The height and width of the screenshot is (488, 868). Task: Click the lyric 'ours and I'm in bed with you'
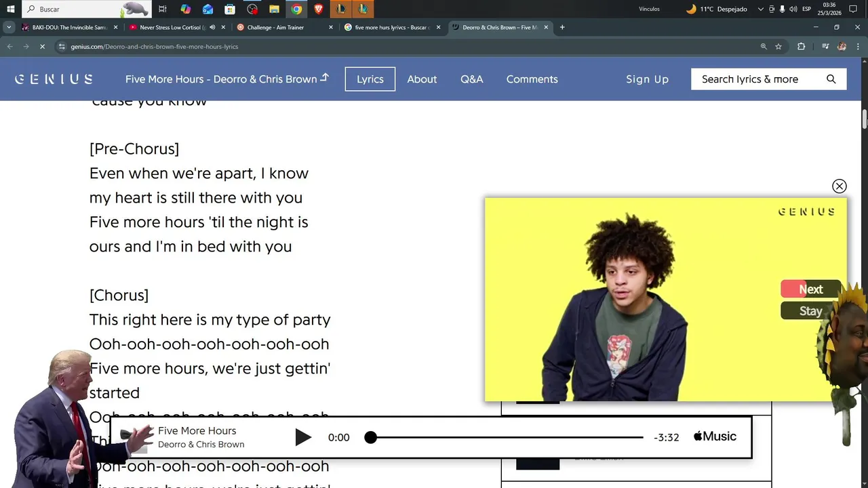[191, 246]
